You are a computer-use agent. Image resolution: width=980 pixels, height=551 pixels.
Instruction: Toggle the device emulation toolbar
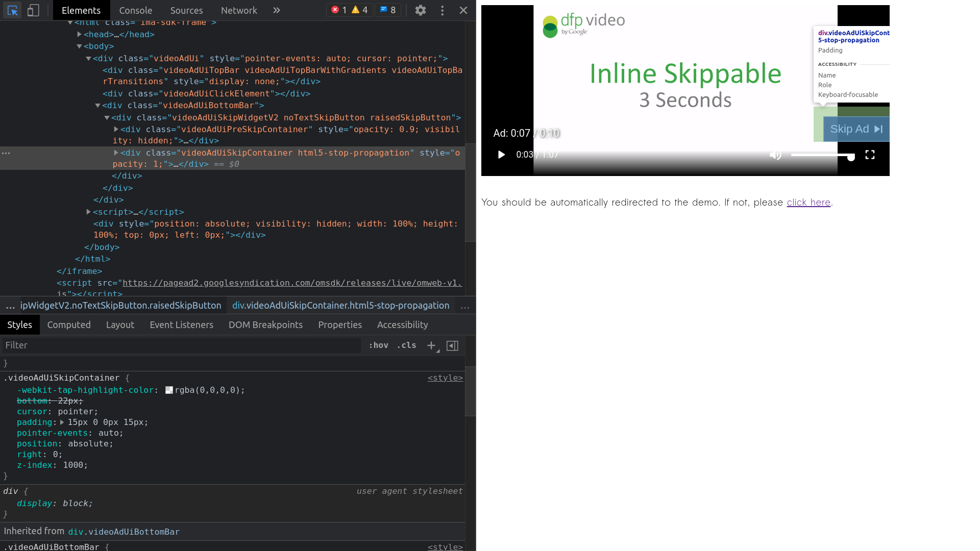33,10
